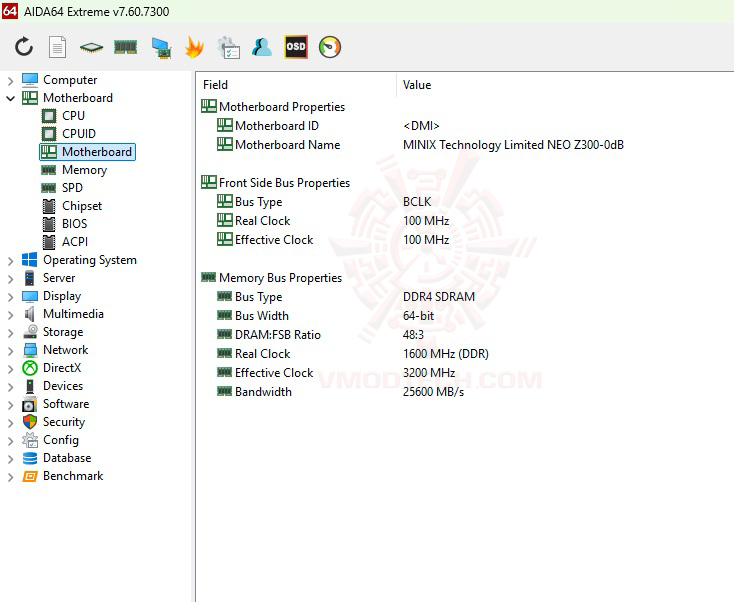Click the Motherboard Properties group header
Viewport: 734px width, 602px height.
click(x=273, y=107)
